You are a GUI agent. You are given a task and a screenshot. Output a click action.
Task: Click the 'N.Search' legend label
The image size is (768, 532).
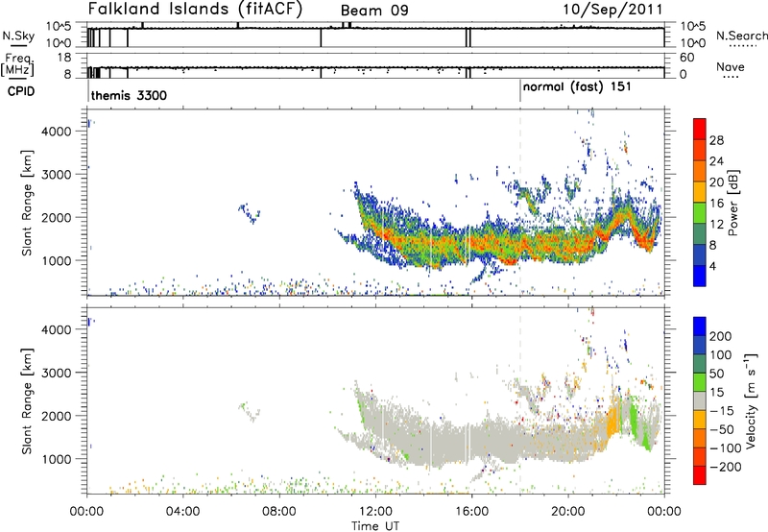click(x=741, y=36)
